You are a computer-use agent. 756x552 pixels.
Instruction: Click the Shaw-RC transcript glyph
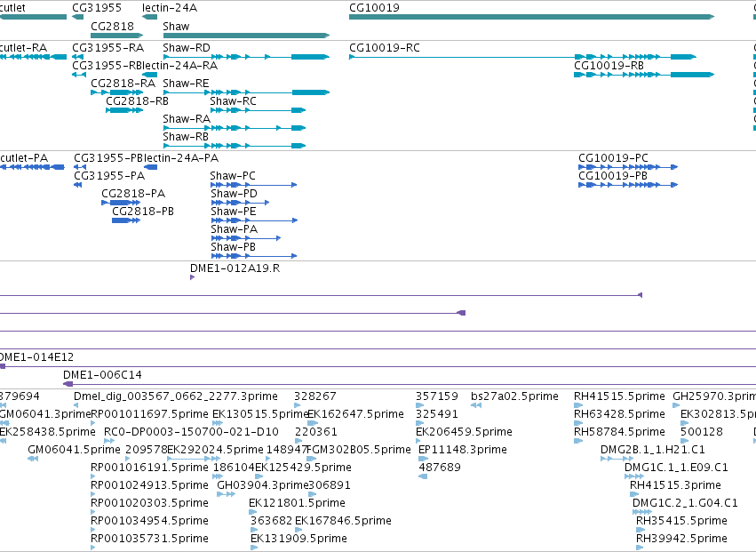pyautogui.click(x=258, y=110)
